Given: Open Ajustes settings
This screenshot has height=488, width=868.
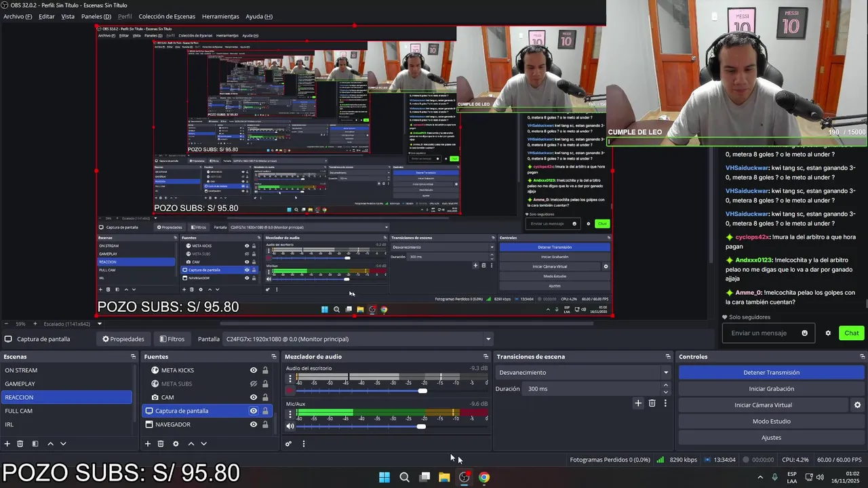Looking at the screenshot, I should tap(772, 437).
